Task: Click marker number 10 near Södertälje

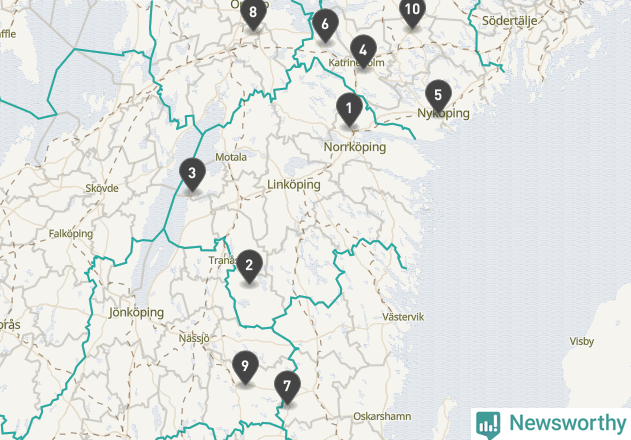Action: point(412,12)
